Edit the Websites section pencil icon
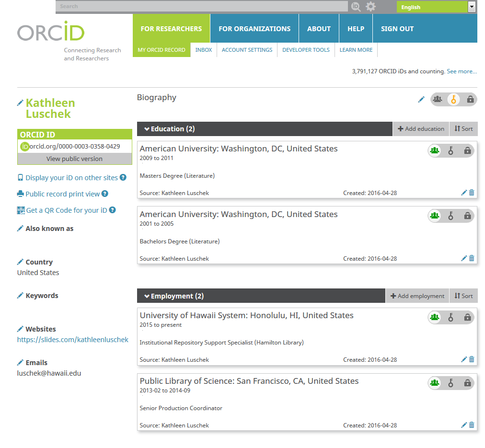Screen dimensions: 485x448 coord(20,329)
